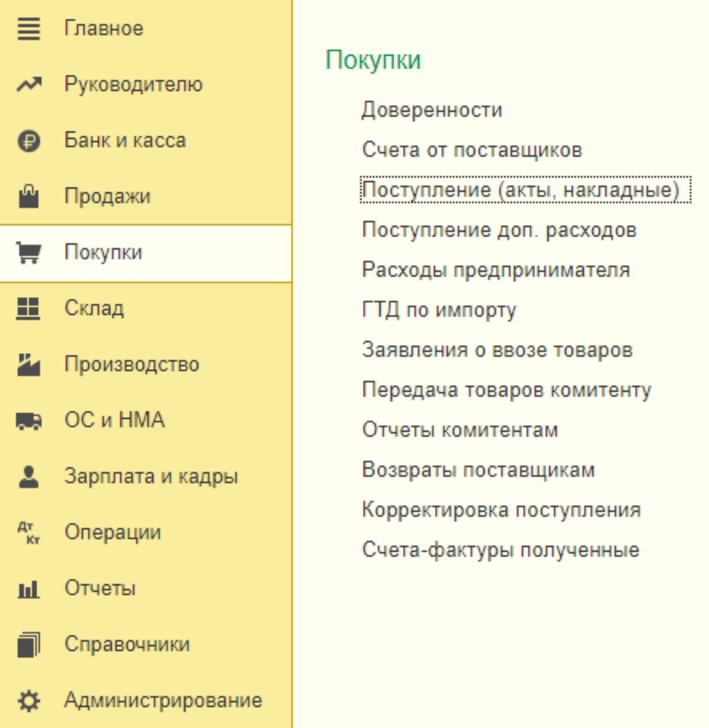Open Отчеты комитентам
This screenshot has width=709, height=728.
pos(460,430)
